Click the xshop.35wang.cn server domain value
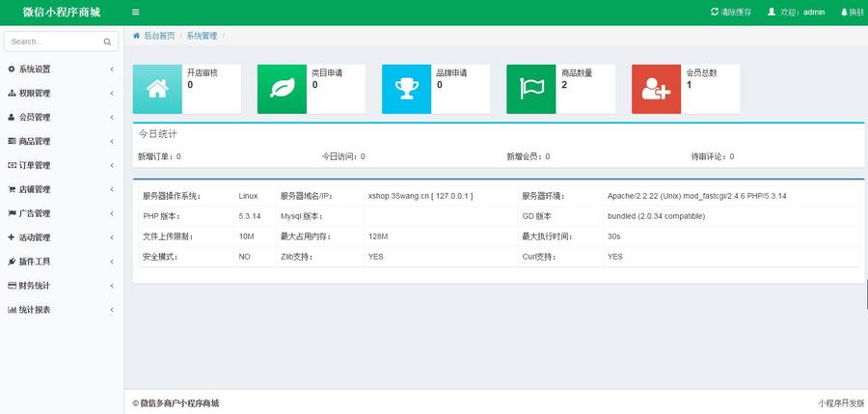 tap(420, 196)
